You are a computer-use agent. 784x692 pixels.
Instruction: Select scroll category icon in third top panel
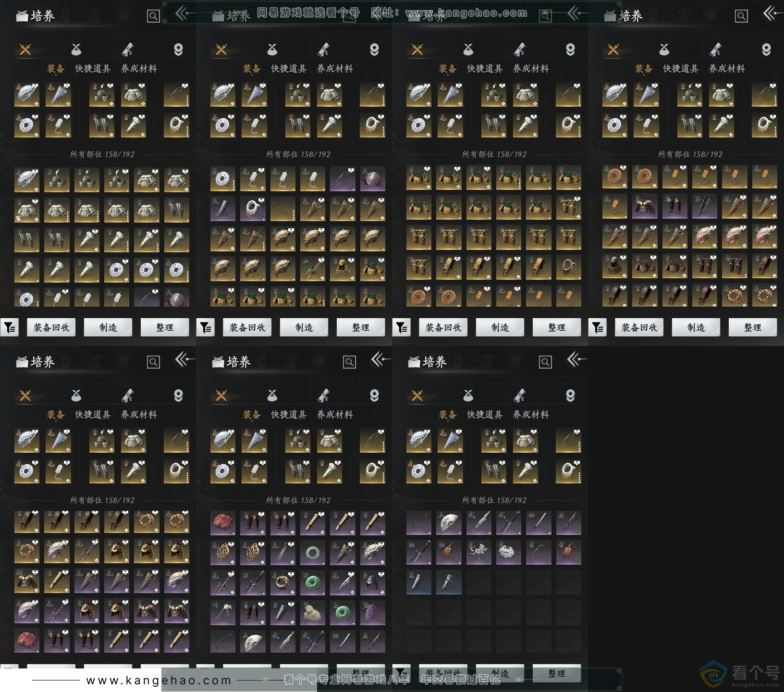tap(519, 49)
